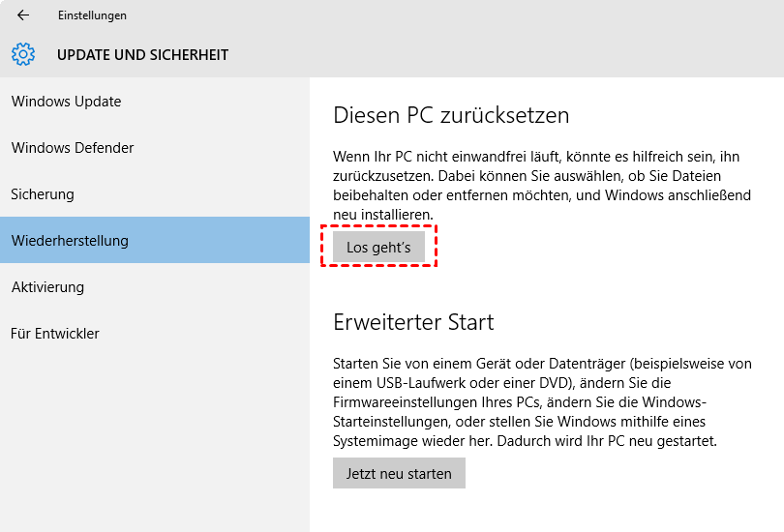Open the Aktivierung settings page
784x532 pixels.
click(47, 287)
